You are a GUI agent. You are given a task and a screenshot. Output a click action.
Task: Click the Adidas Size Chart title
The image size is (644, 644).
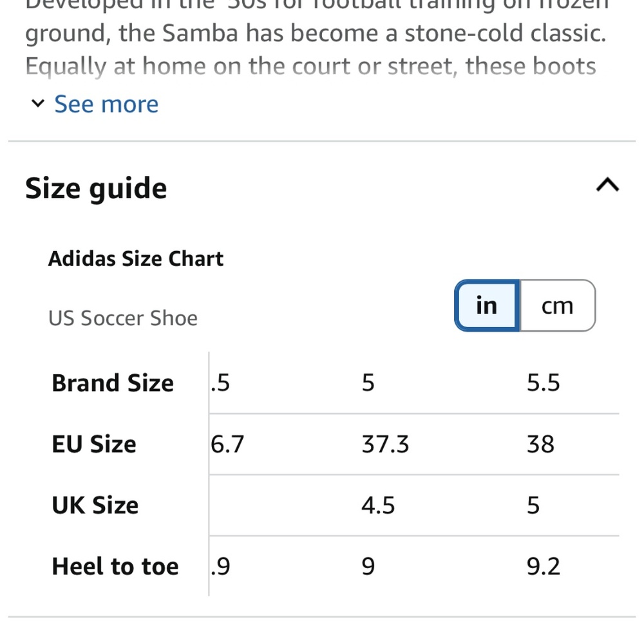135,259
